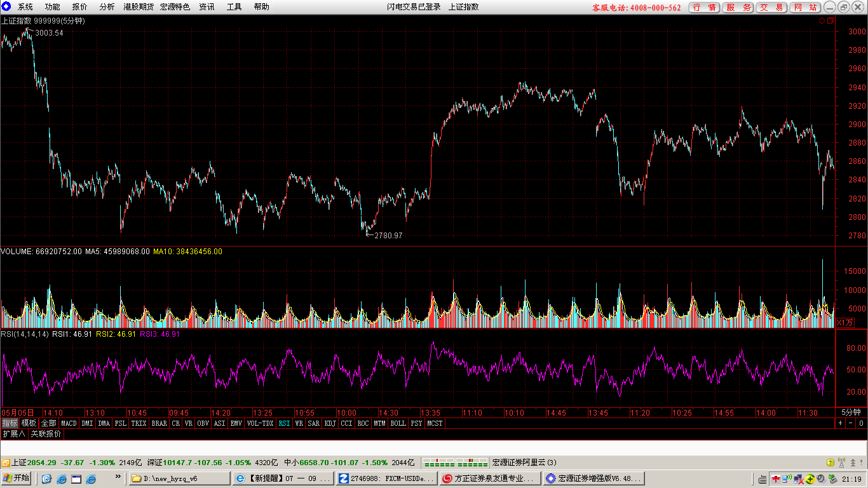The height and width of the screenshot is (488, 868).
Task: Open the 分析 menu
Action: pyautogui.click(x=107, y=7)
